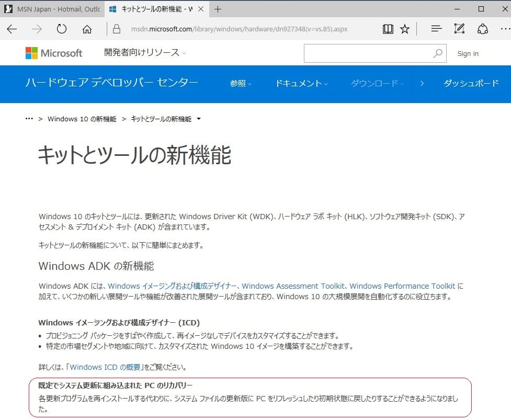Open the 参照 dropdown menu

240,84
